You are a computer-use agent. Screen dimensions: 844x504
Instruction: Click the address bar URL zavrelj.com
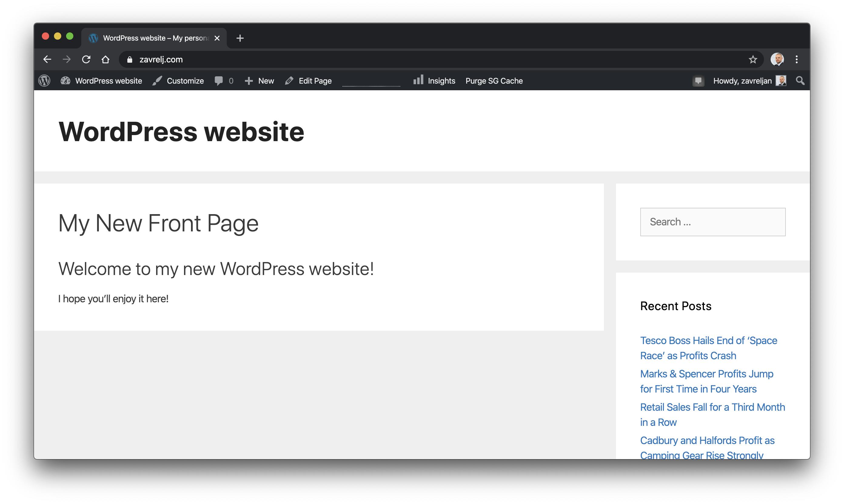[161, 59]
